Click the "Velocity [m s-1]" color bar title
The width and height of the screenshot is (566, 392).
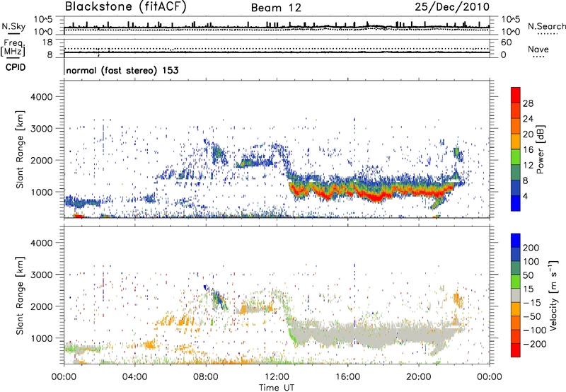[x=553, y=295]
